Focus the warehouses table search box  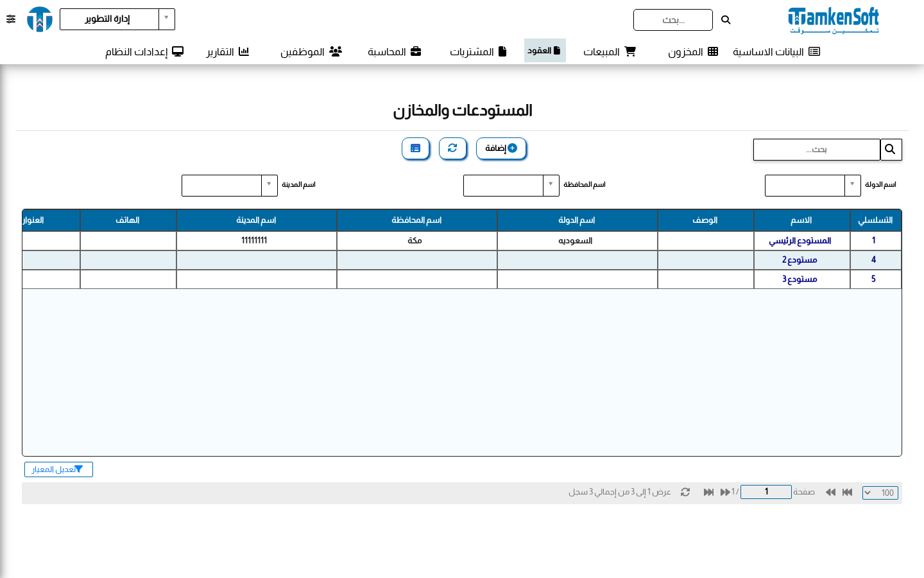click(817, 150)
